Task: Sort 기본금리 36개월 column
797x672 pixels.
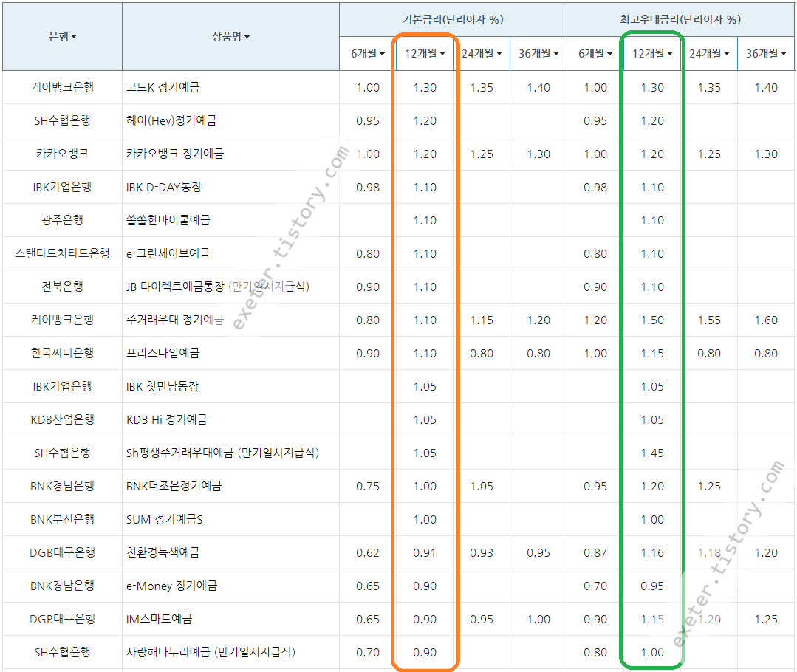Action: click(x=538, y=53)
